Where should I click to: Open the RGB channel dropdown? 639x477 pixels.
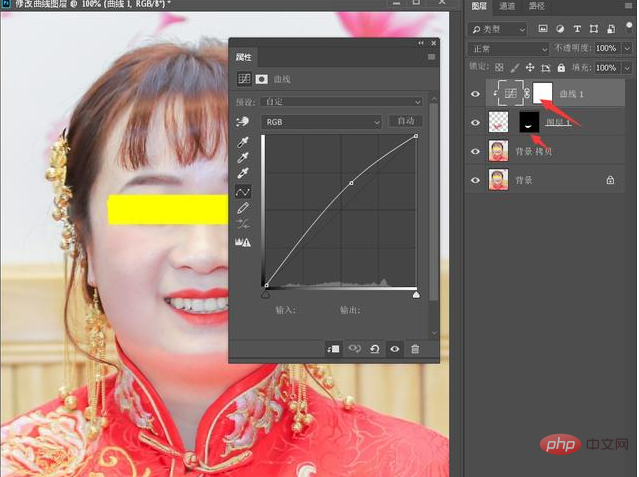tap(321, 122)
